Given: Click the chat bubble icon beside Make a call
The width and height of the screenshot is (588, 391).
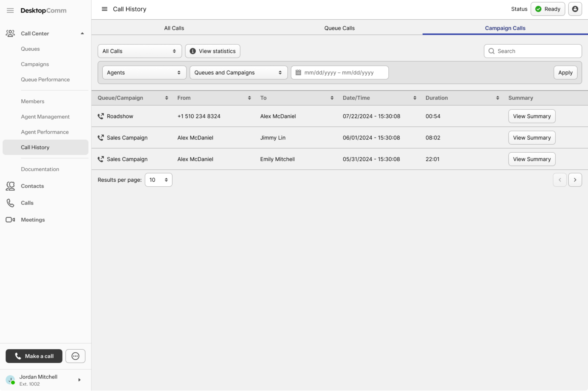Looking at the screenshot, I should (x=75, y=356).
